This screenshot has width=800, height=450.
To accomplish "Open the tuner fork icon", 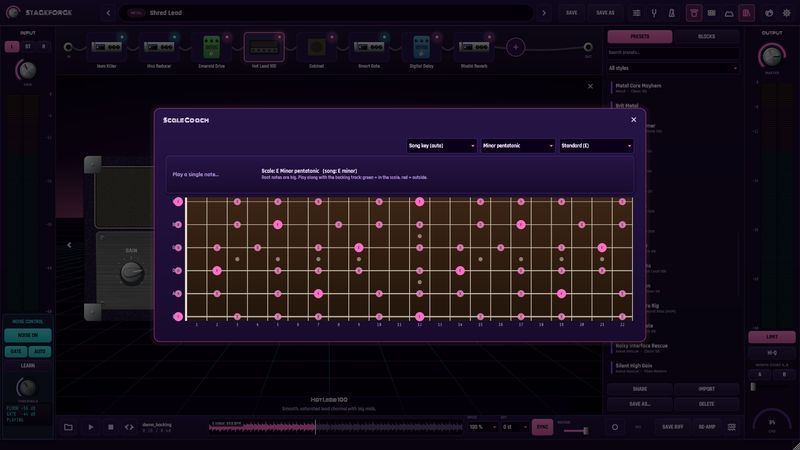I will tap(654, 13).
